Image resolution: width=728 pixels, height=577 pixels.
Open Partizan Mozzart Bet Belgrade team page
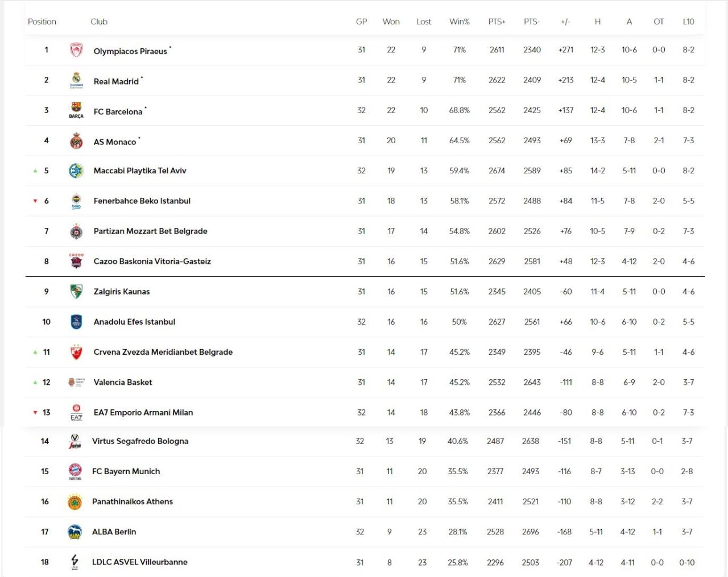coord(151,231)
